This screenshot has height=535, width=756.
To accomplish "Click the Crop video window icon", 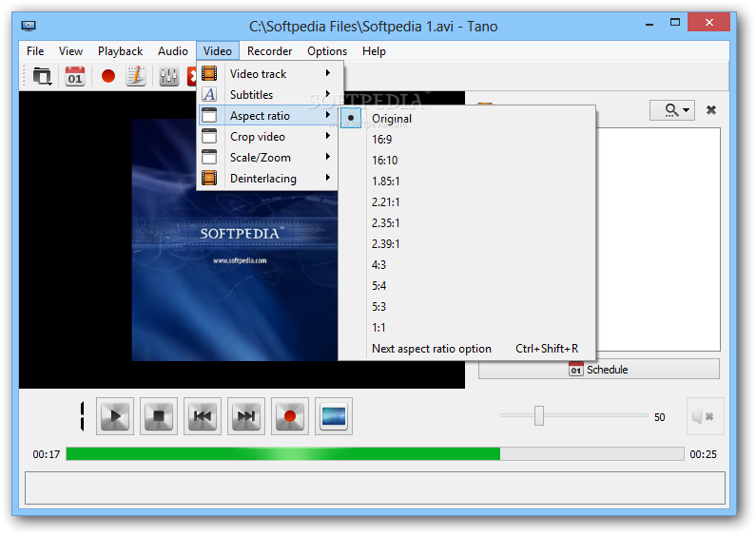I will pos(209,137).
